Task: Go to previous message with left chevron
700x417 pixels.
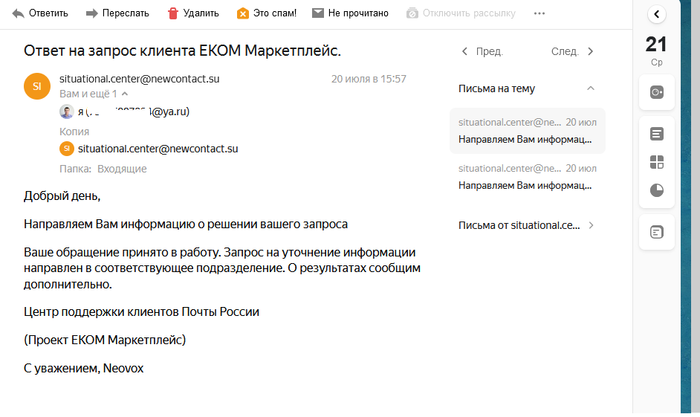Action: click(465, 51)
